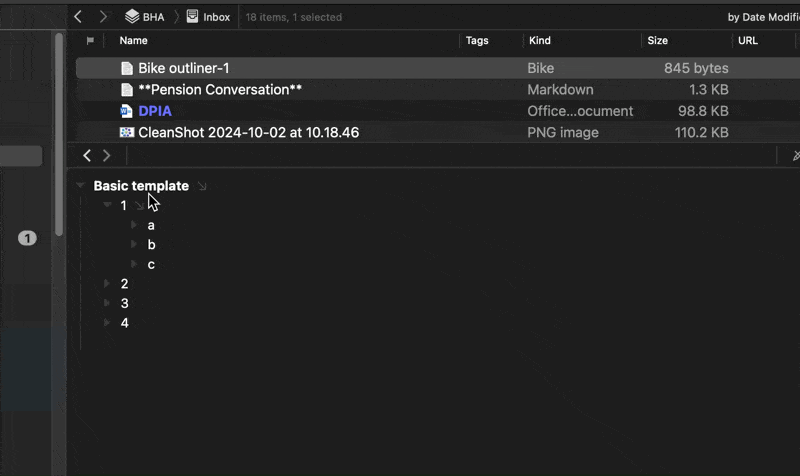Expand outline item b
Image resolution: width=800 pixels, height=476 pixels.
click(134, 244)
